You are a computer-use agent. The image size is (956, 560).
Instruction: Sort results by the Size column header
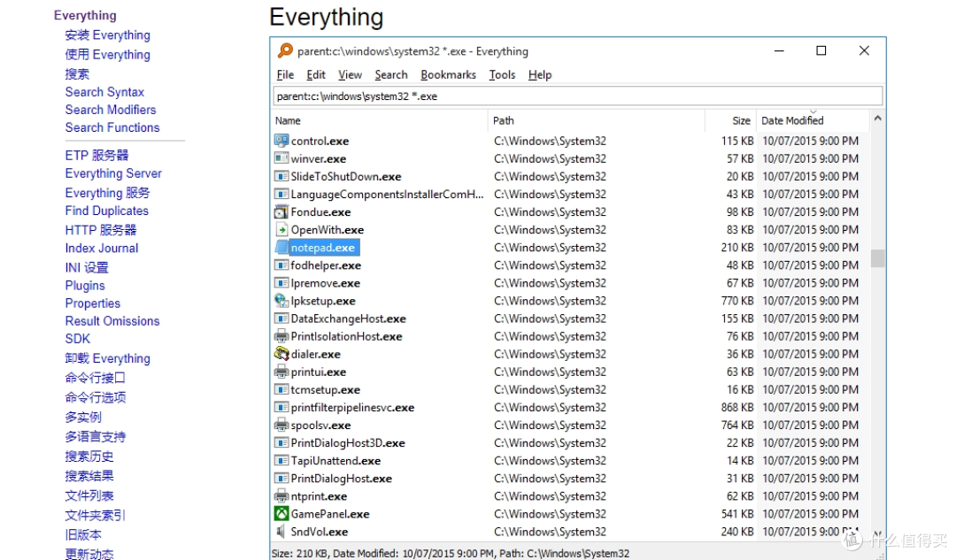coord(731,120)
